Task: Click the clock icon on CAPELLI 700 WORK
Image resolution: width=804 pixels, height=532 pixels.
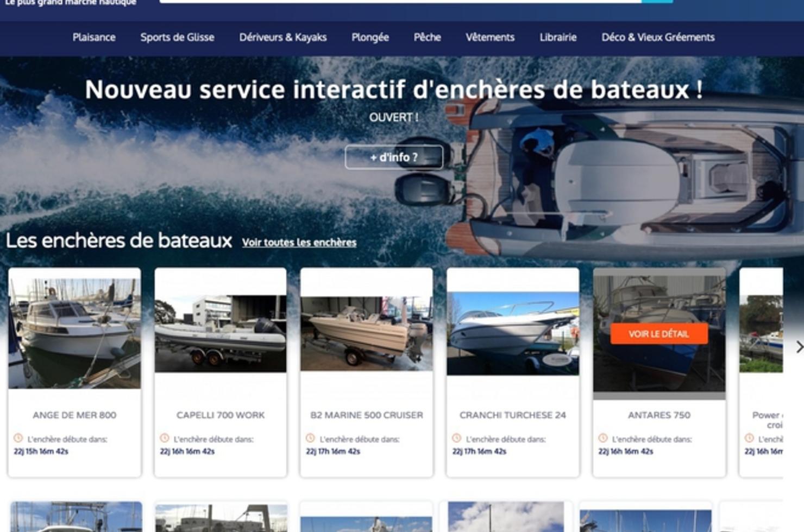Action: 164,438
